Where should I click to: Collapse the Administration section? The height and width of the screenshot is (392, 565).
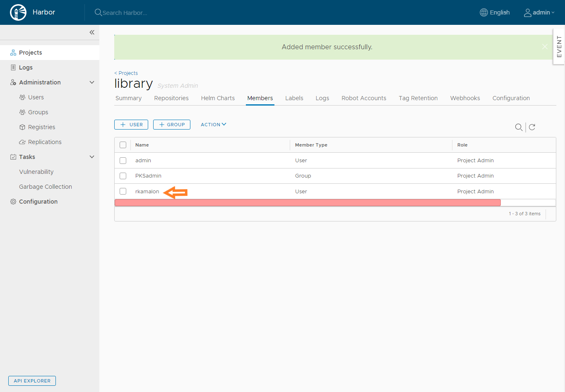[92, 82]
